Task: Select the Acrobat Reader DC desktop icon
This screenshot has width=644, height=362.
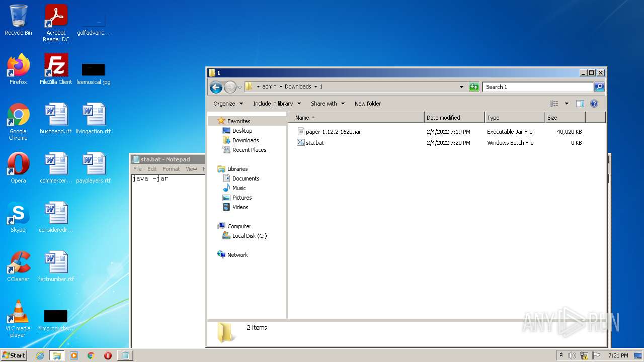Action: [x=56, y=23]
